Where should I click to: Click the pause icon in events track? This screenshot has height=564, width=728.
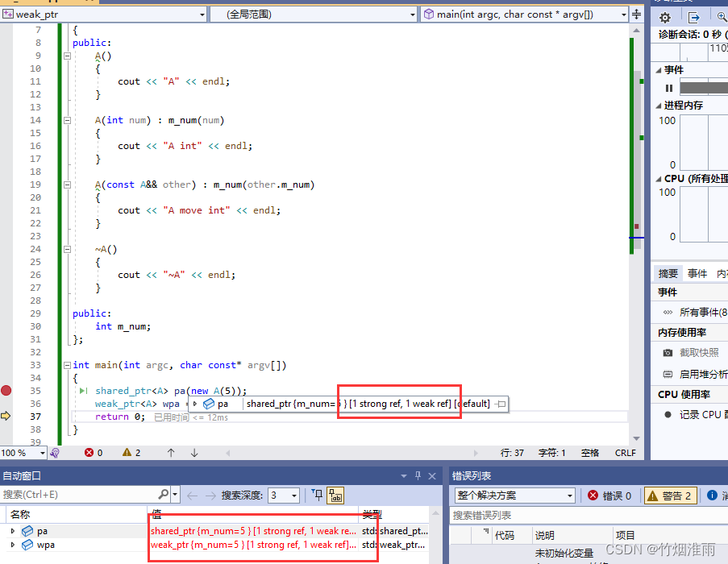(x=668, y=88)
